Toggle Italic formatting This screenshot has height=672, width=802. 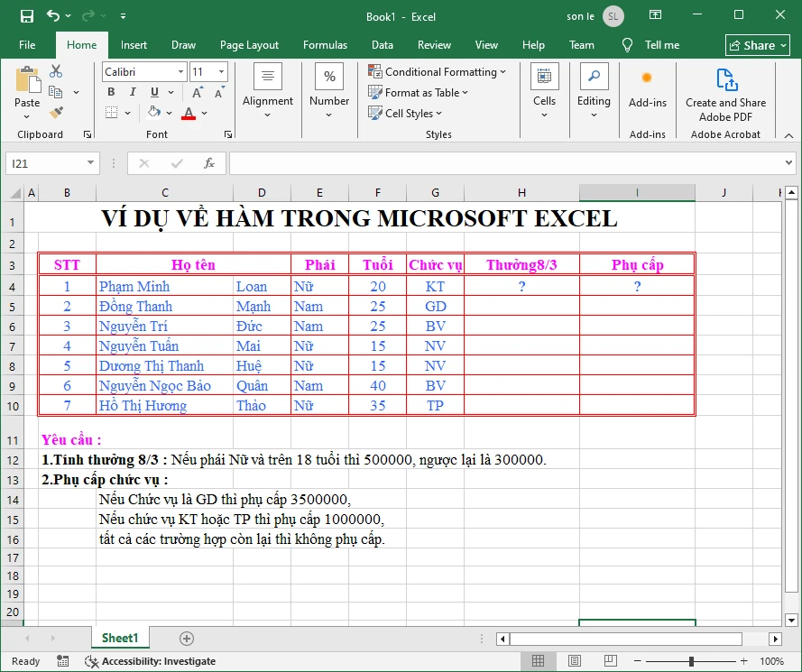[x=131, y=91]
